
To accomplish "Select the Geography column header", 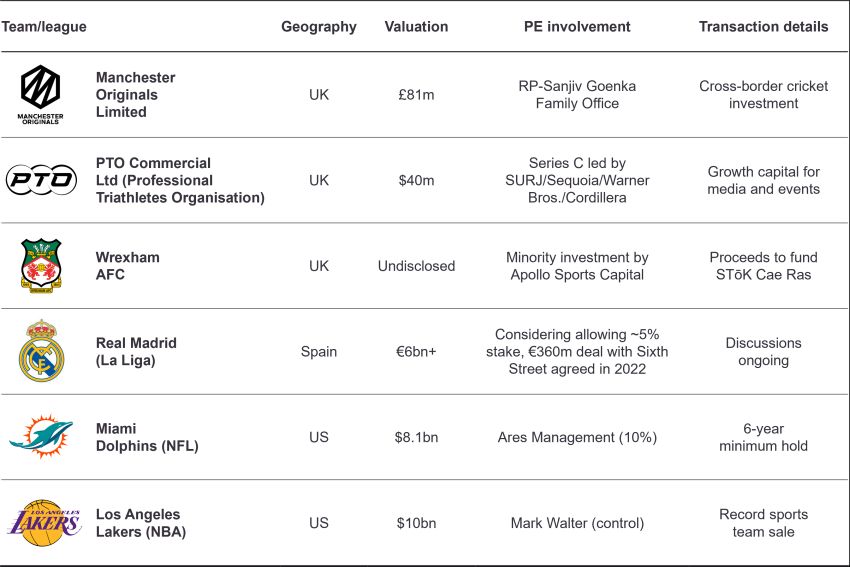I will tap(319, 27).
